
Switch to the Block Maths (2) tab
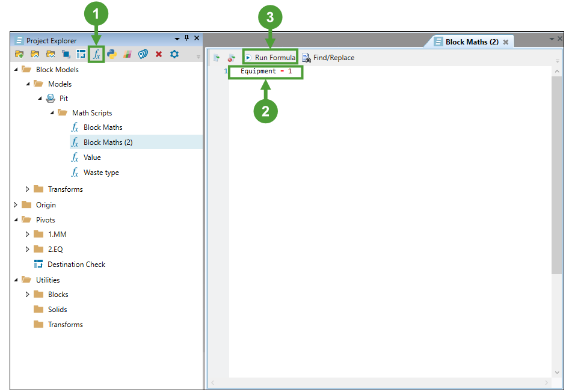(x=472, y=42)
